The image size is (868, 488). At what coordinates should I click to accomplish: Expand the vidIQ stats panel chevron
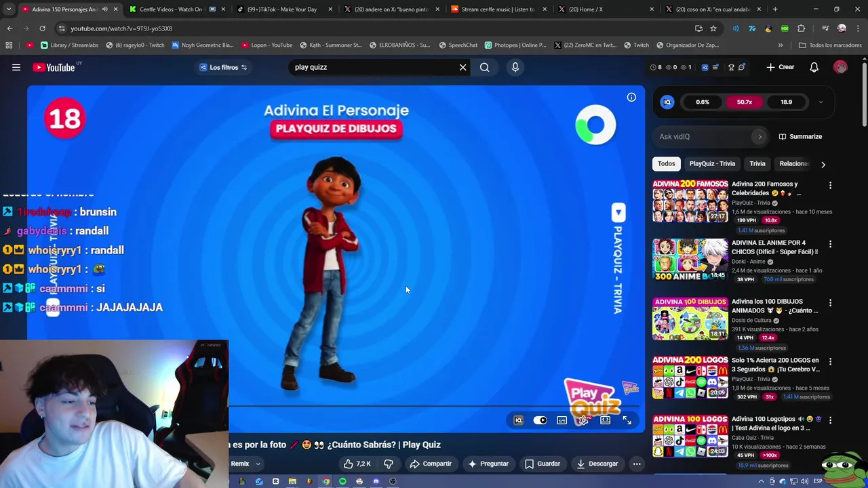pyautogui.click(x=821, y=102)
